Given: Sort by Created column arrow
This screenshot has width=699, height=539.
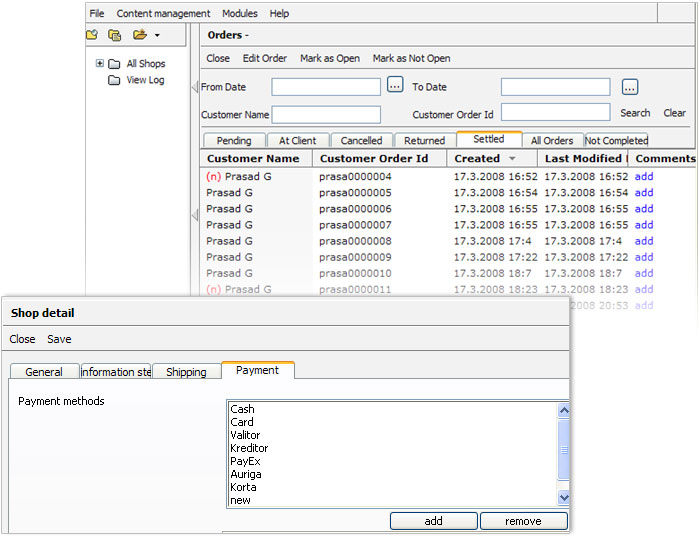Looking at the screenshot, I should (x=512, y=159).
